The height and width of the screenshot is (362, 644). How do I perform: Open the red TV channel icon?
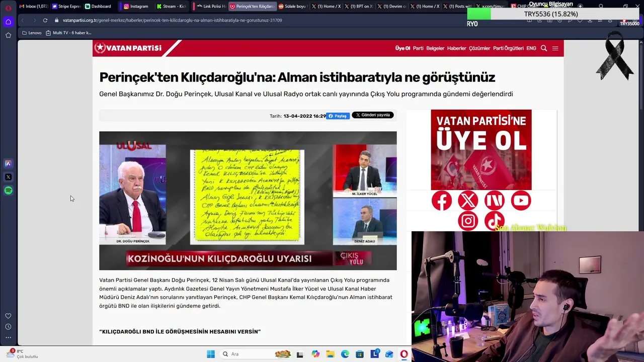tap(495, 201)
